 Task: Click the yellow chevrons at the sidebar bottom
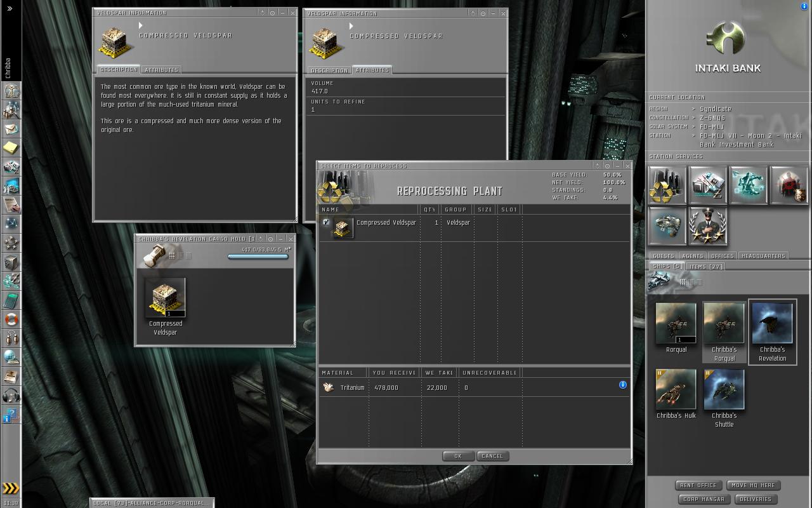click(x=11, y=488)
